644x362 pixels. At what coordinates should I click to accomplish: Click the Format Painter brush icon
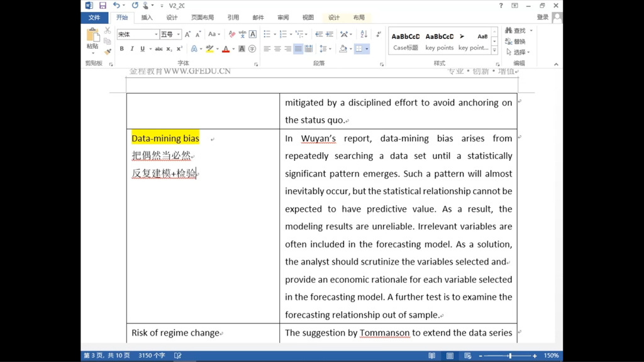(108, 52)
